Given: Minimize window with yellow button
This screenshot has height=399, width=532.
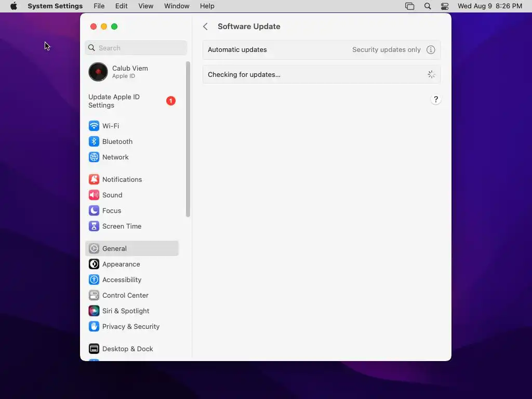Looking at the screenshot, I should tap(104, 26).
